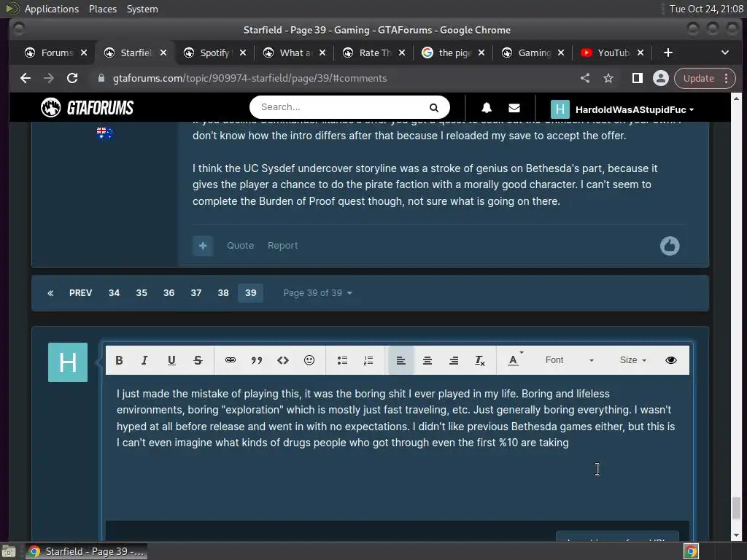
Task: Toggle bold formatting in editor
Action: coord(119,360)
